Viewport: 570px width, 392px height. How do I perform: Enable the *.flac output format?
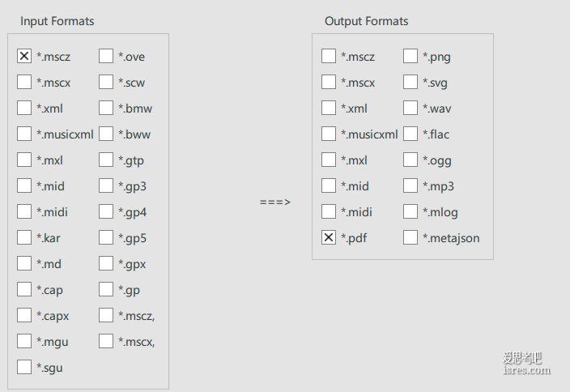(x=410, y=134)
